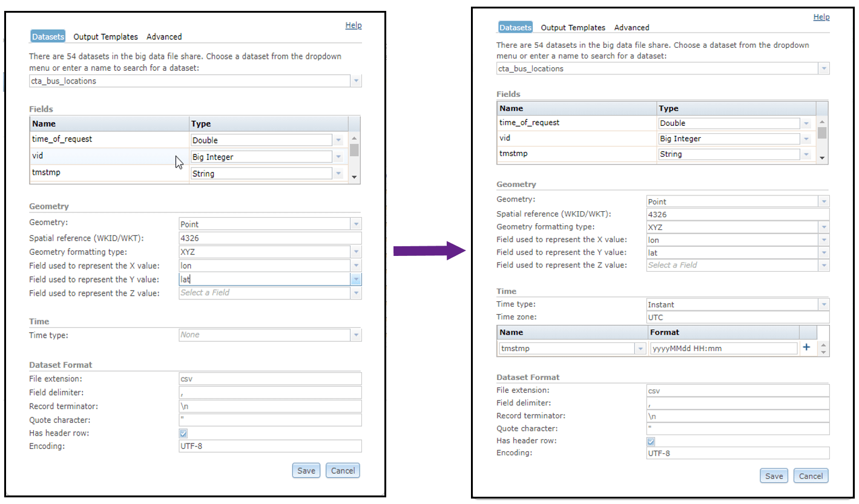Click Fields scrollbar up arrow, right dialog

(821, 122)
